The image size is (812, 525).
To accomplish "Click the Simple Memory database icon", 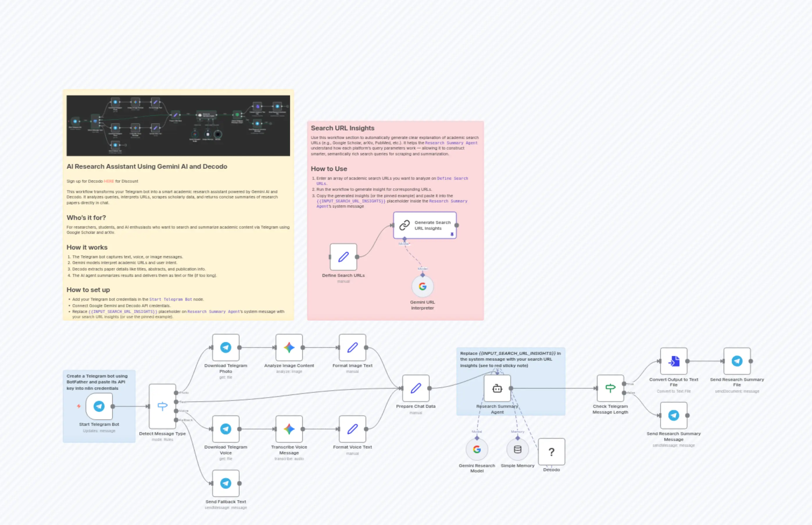I will (517, 449).
